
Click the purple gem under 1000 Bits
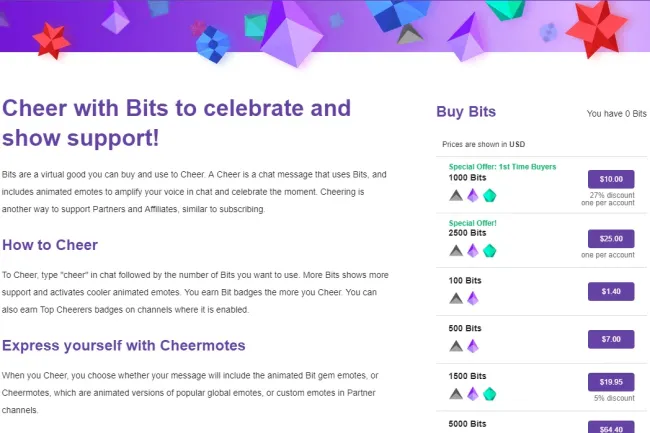472,195
